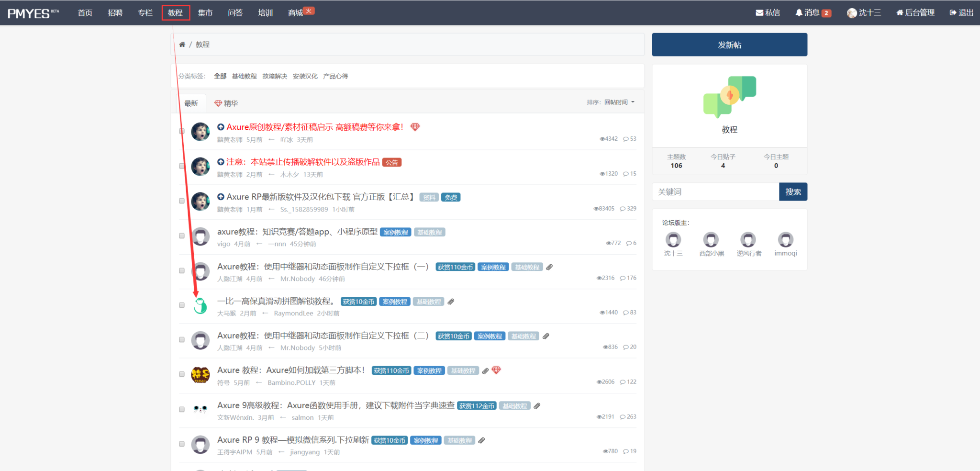Click the 发新帖 button

(x=729, y=45)
